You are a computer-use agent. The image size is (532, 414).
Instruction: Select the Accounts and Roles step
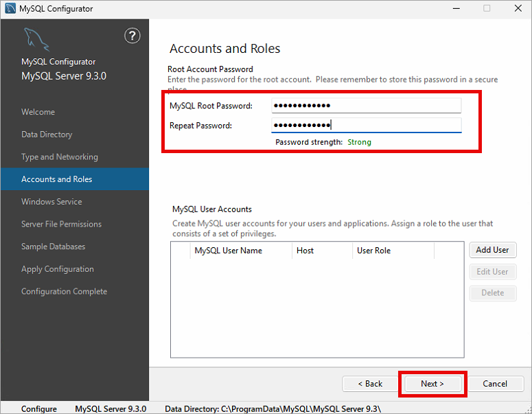pos(75,179)
